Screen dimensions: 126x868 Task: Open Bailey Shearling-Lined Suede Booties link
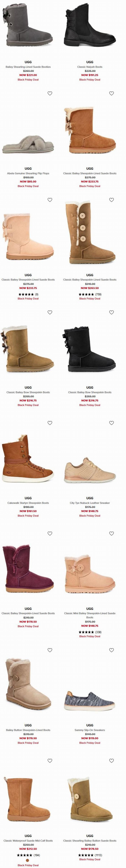[x=28, y=67]
